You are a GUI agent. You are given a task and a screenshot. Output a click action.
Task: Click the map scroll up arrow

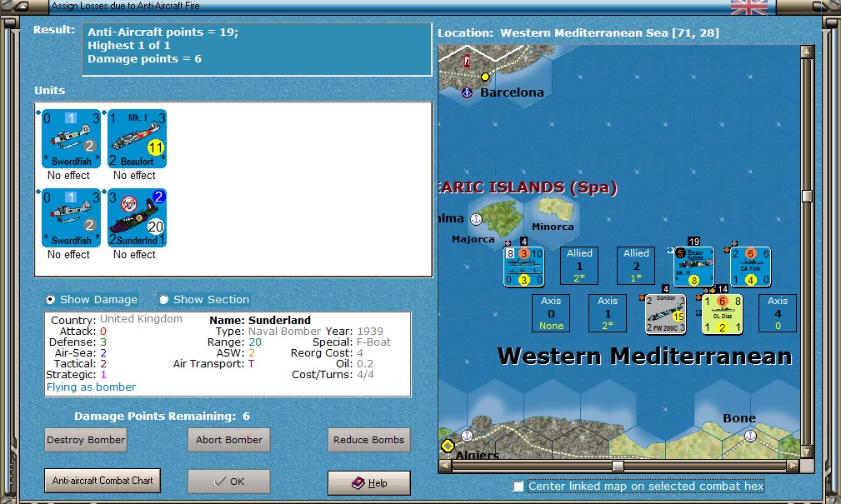[807, 52]
